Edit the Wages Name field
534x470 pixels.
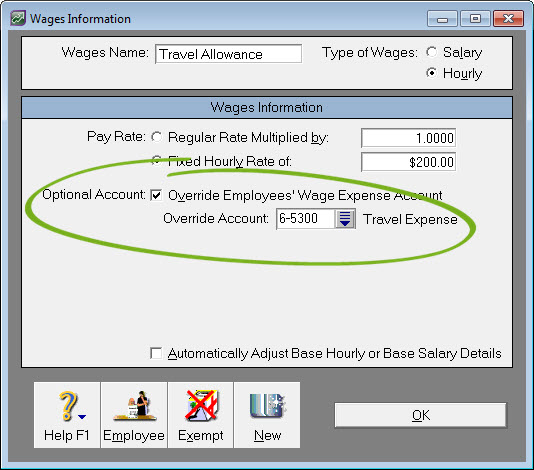tap(228, 54)
